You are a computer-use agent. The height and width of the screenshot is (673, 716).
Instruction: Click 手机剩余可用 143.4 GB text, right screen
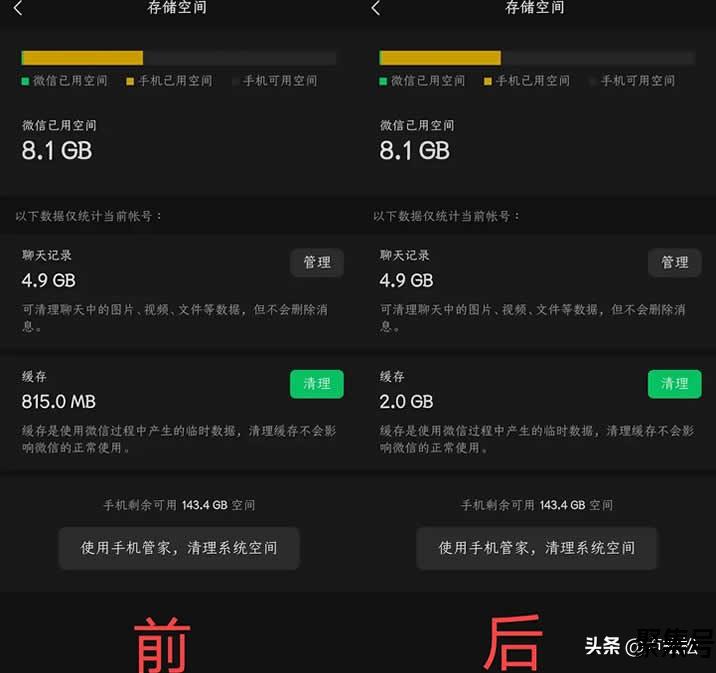[x=537, y=505]
